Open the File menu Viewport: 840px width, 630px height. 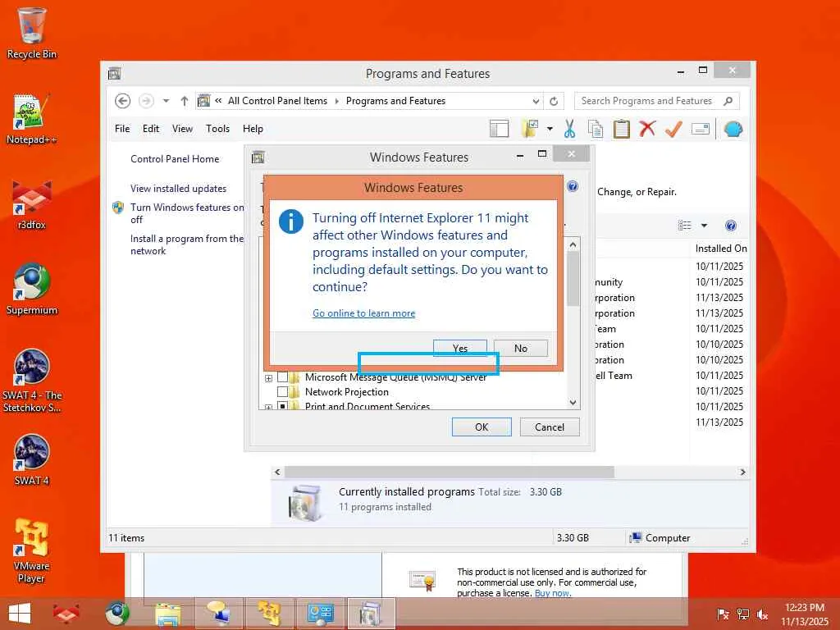(122, 129)
